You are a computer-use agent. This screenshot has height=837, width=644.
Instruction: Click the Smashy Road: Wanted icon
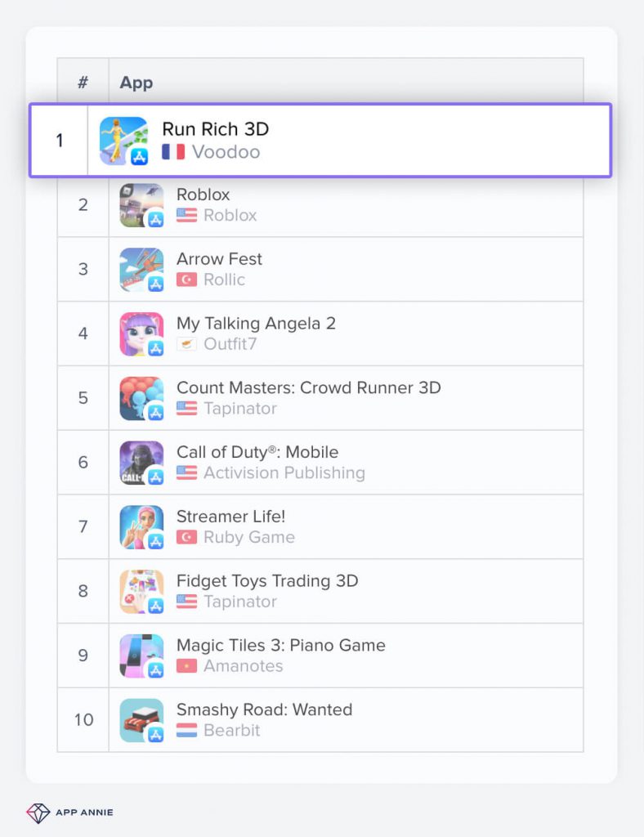point(141,720)
